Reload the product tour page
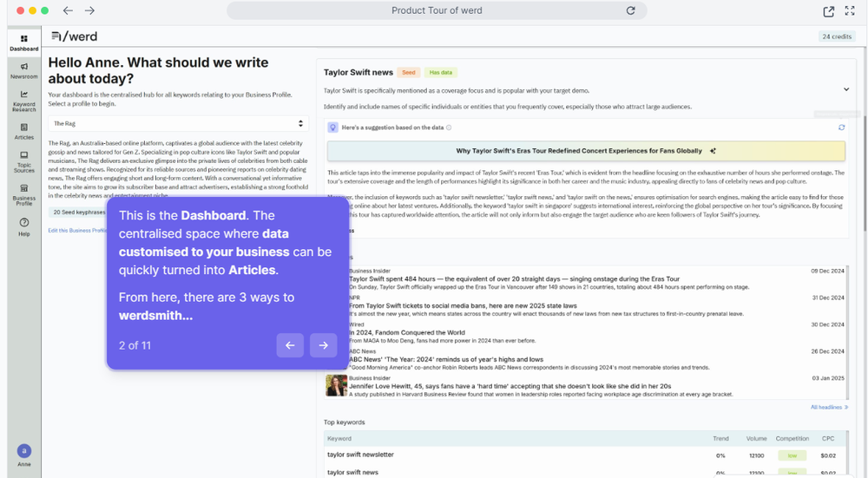This screenshot has height=478, width=868. (630, 10)
